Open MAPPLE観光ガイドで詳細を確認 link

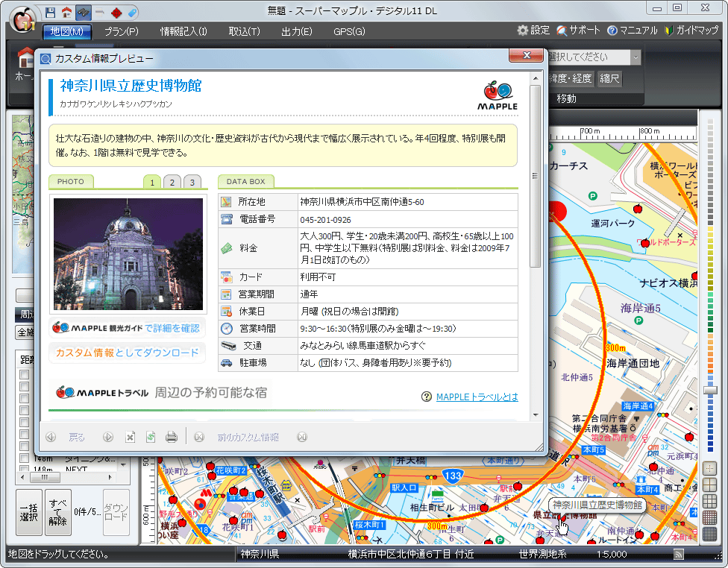127,328
